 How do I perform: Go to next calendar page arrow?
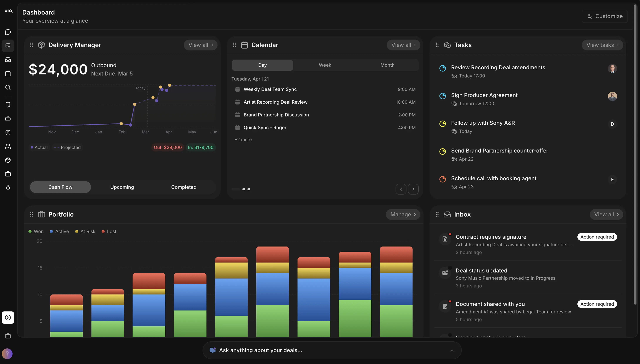pyautogui.click(x=413, y=189)
